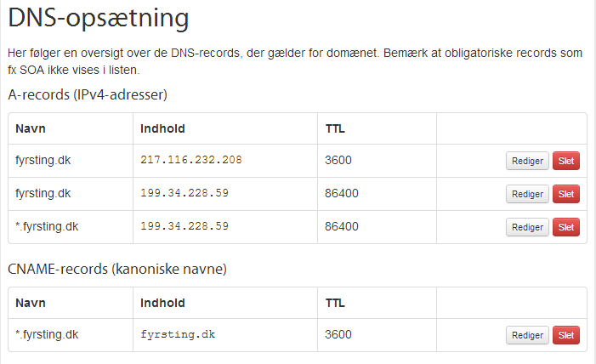Click Rediger for the wildcard *.fyrsting.dk A-record

[x=527, y=227]
